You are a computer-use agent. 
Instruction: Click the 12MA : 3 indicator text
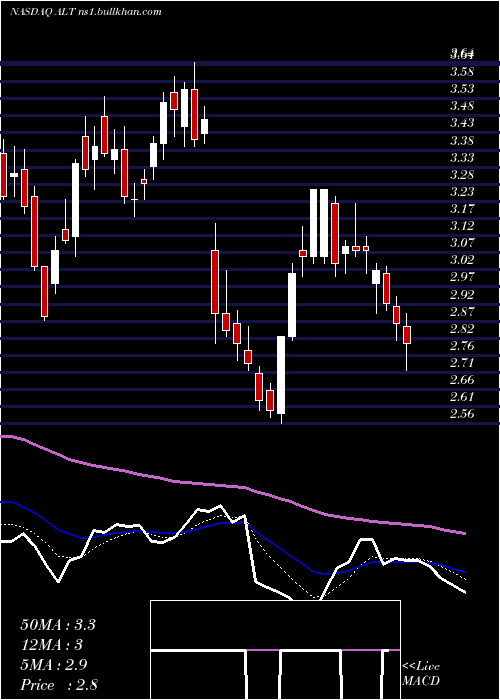51,645
